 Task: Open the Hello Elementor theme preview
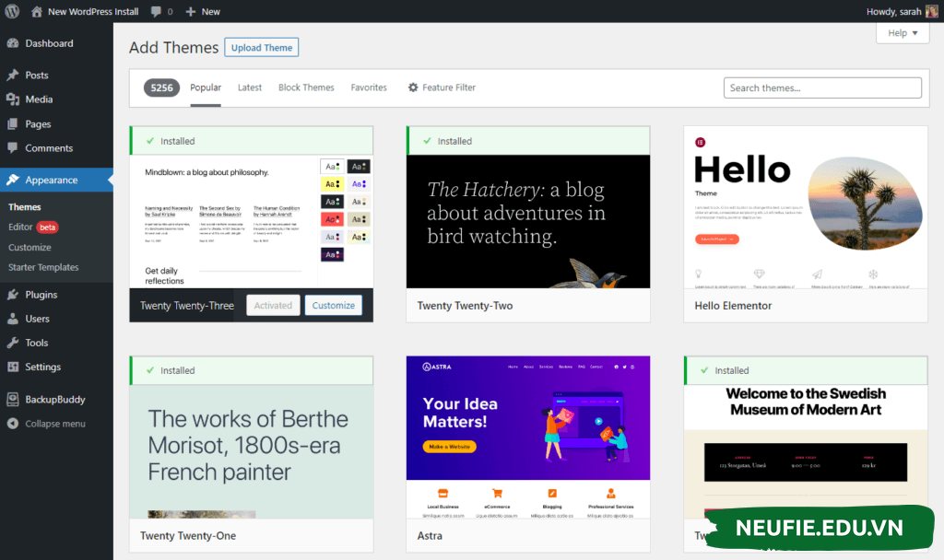point(806,207)
